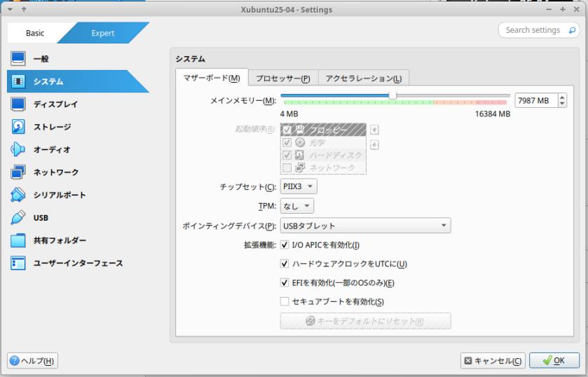Image resolution: width=588 pixels, height=377 pixels.
Task: Open ディスプレイ monitor icon
Action: click(x=18, y=104)
